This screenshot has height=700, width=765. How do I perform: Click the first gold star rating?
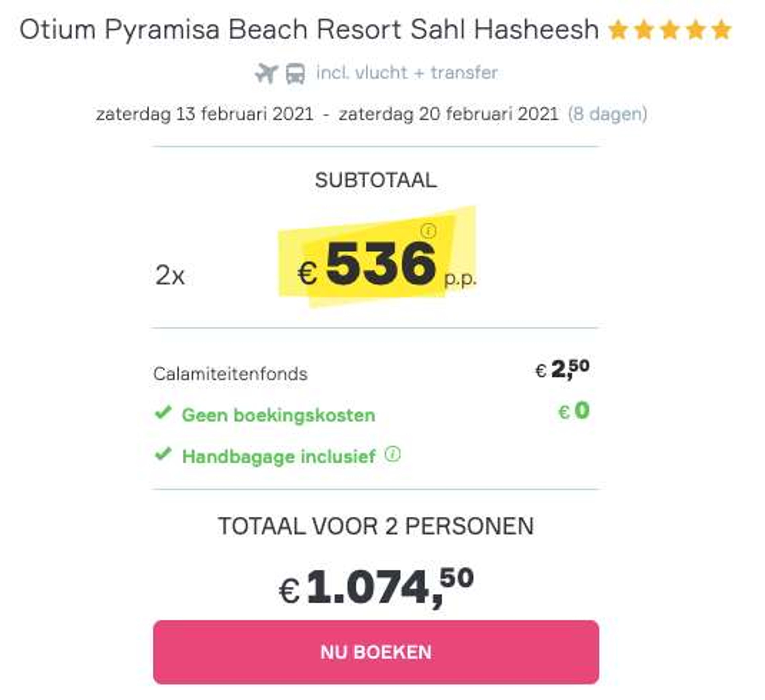[618, 30]
